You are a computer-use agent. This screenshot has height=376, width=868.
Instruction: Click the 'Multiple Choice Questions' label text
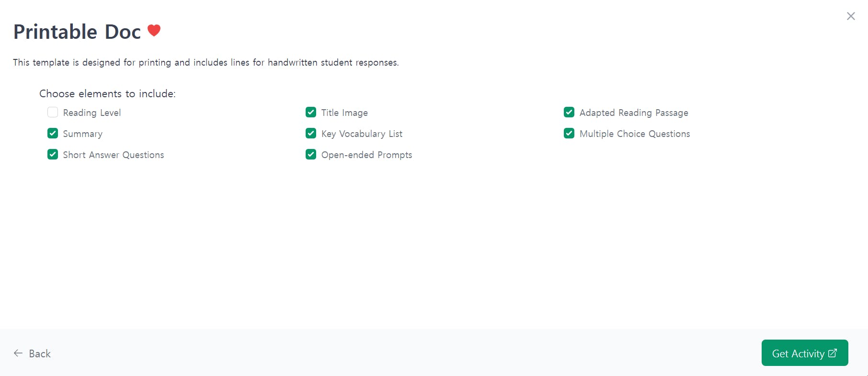click(x=635, y=134)
